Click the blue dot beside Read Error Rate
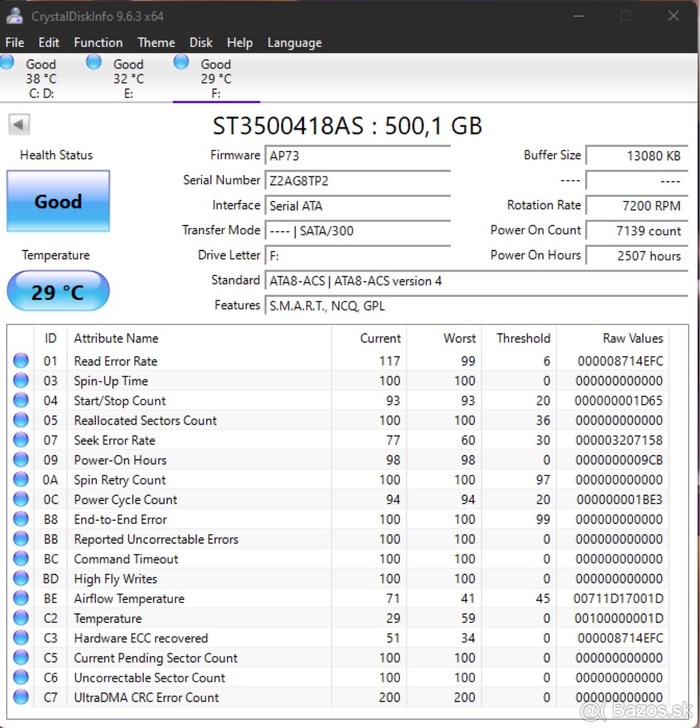Screen dimensions: 700x728 click(20, 360)
